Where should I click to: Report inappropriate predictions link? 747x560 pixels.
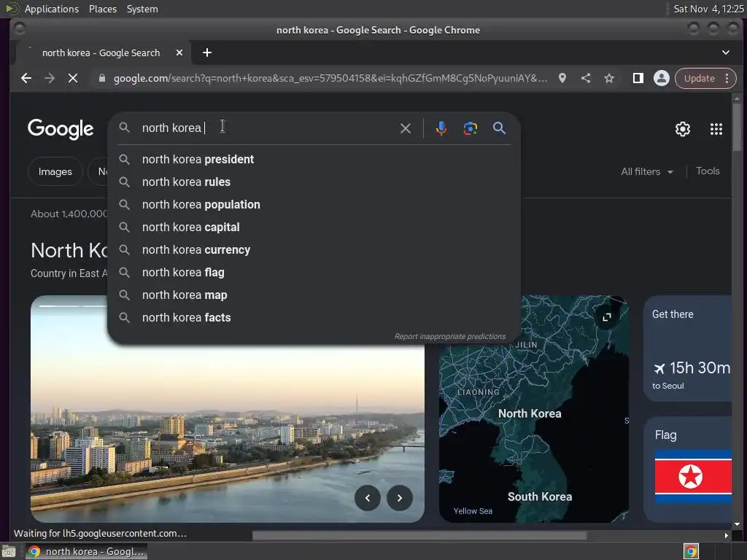[449, 336]
